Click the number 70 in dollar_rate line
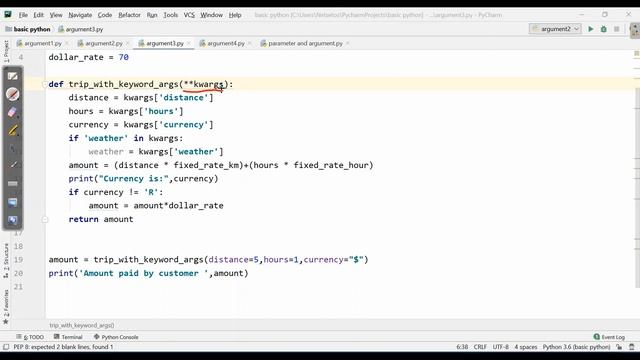The height and width of the screenshot is (360, 640). point(124,57)
